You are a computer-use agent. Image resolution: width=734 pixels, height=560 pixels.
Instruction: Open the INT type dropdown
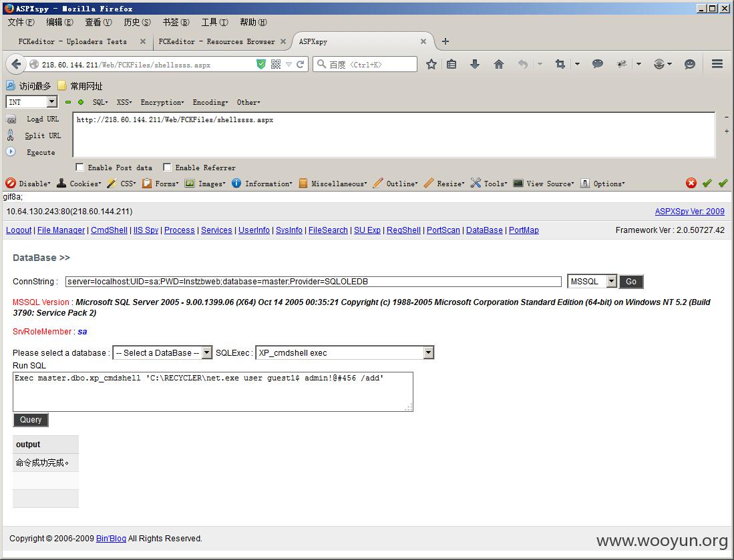[x=31, y=101]
